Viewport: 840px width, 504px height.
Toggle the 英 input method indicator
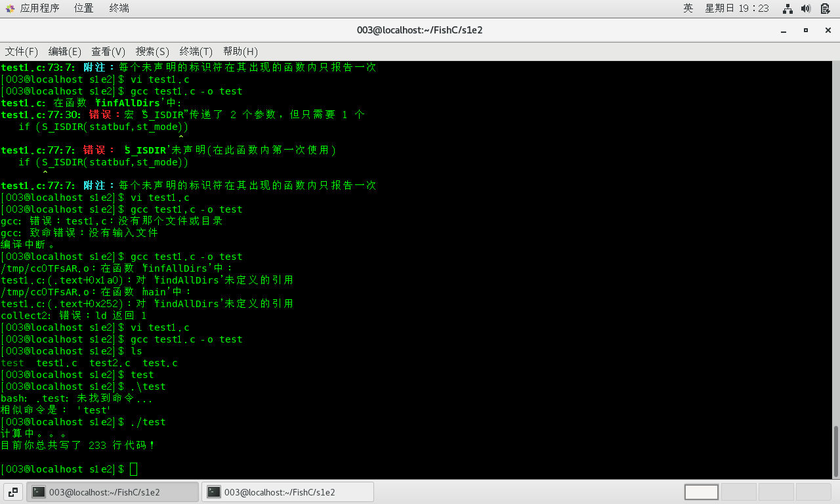click(688, 8)
